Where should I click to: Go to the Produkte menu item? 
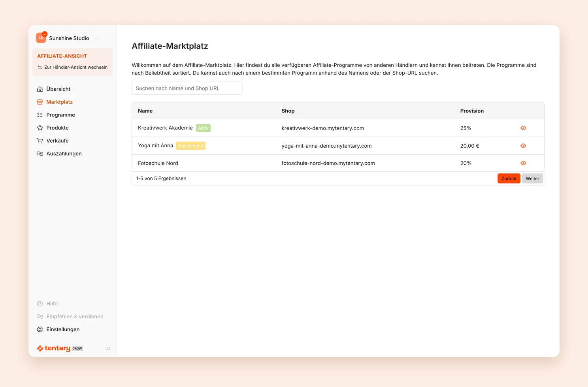click(58, 128)
